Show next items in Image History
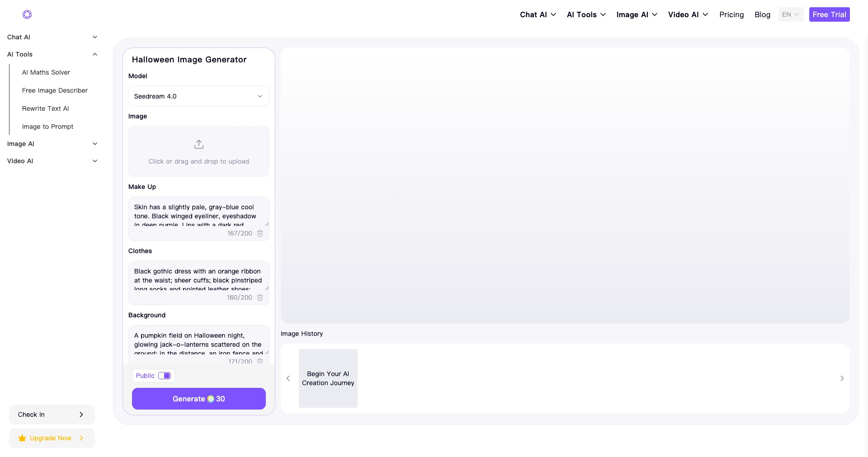This screenshot has width=868, height=457. click(842, 378)
